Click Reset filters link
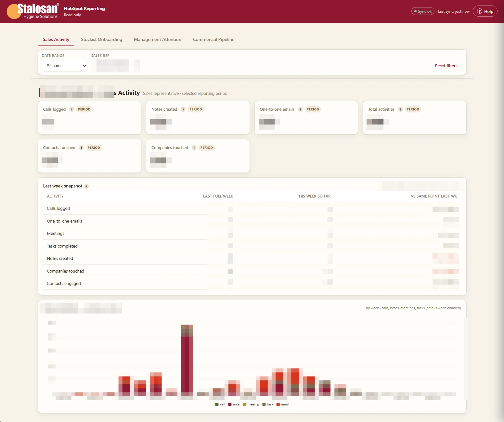Screen dimensions: 504x422 (x=446, y=66)
